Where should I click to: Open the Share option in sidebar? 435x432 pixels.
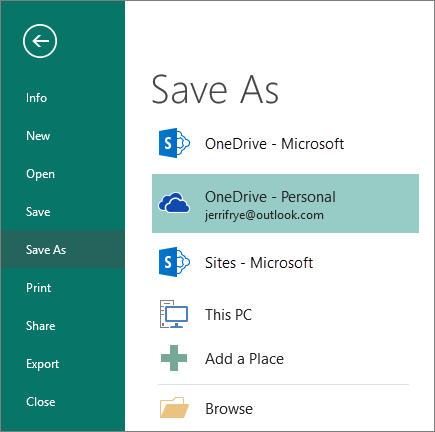click(63, 326)
